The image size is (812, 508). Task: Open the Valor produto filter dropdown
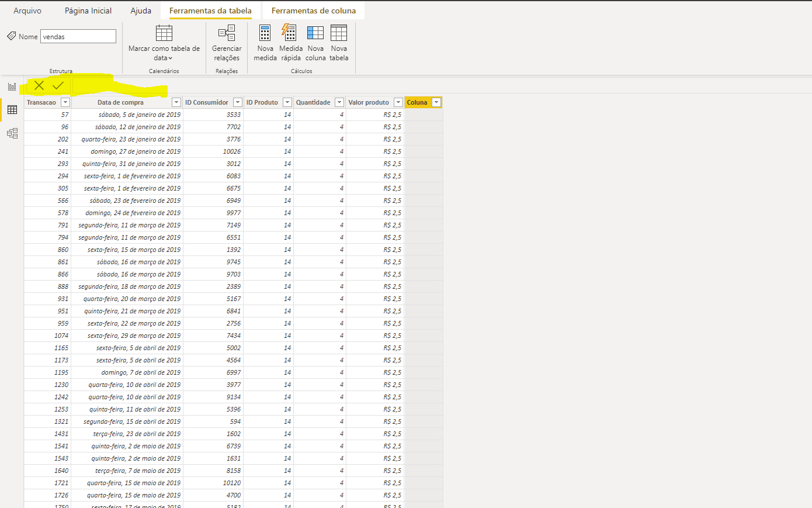point(398,102)
